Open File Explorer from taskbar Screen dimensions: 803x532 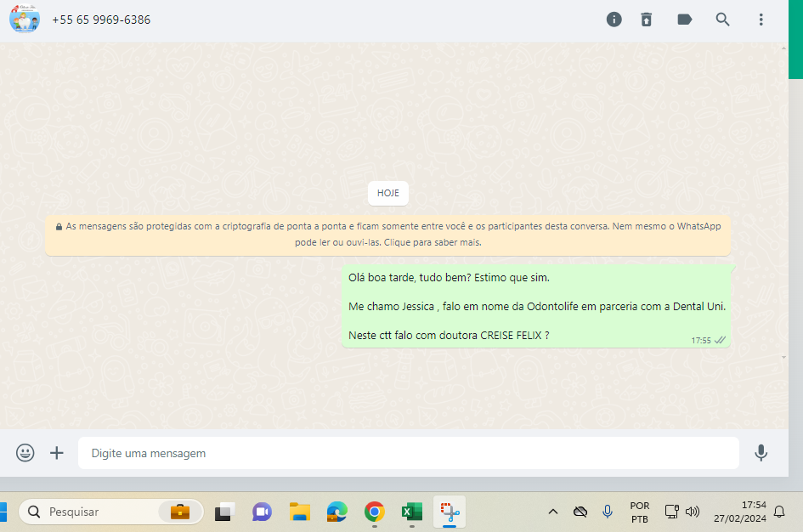(x=300, y=512)
